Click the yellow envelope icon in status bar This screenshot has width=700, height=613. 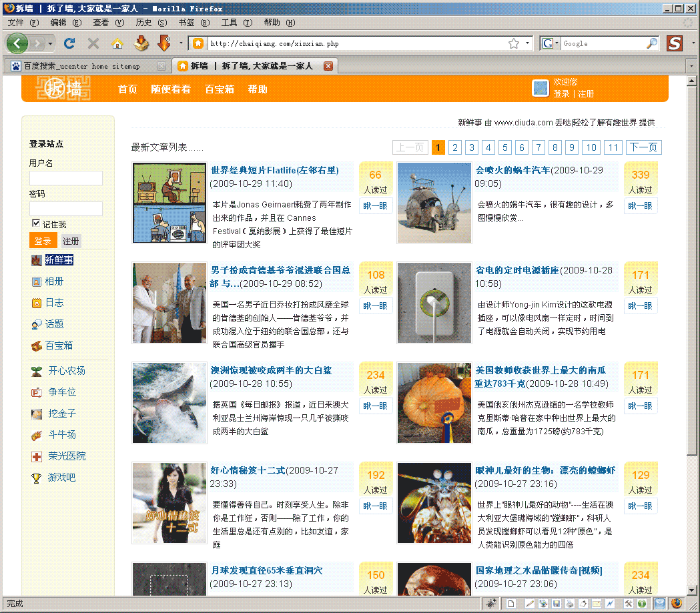pyautogui.click(x=597, y=604)
